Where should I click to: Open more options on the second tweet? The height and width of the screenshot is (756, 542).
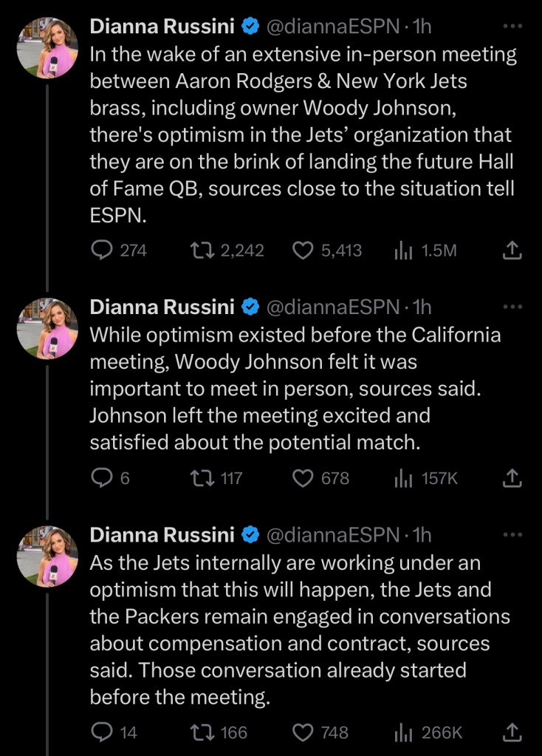pos(512,305)
